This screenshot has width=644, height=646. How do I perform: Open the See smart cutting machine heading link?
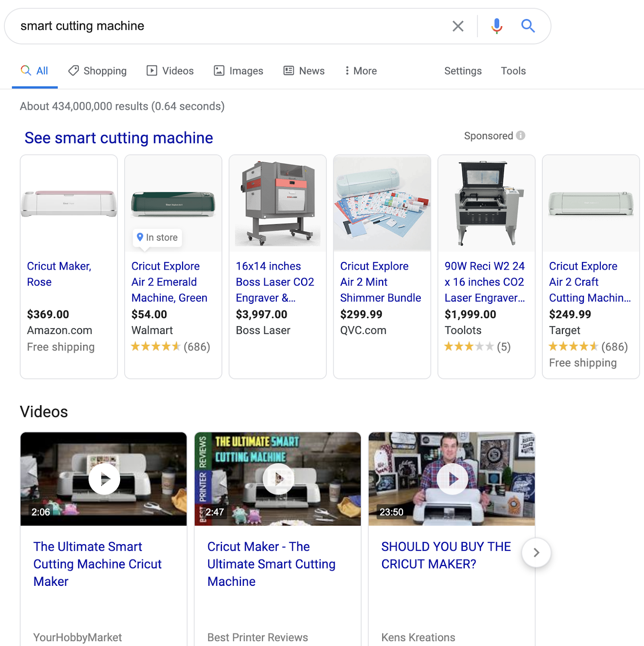[x=119, y=138]
